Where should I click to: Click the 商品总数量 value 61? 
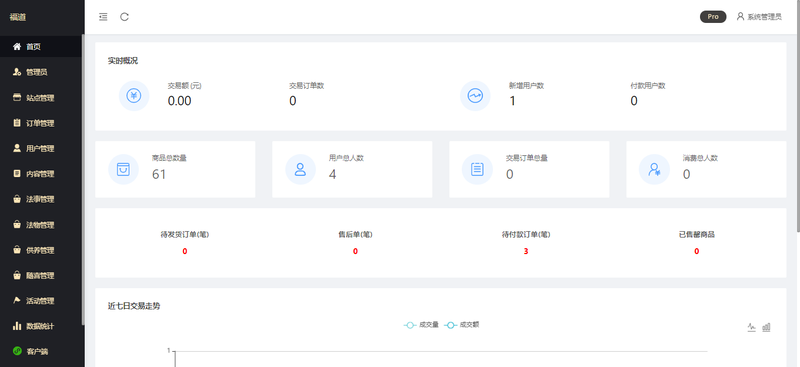click(x=159, y=175)
